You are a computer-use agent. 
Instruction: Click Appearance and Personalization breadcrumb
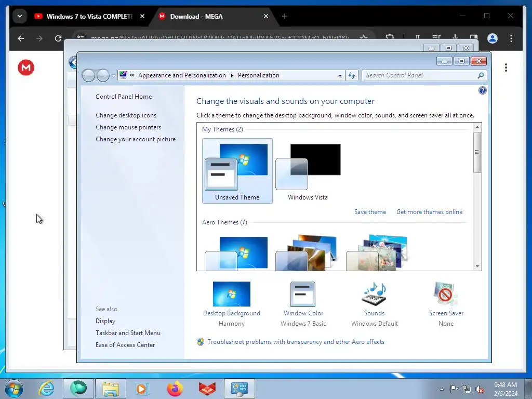coord(182,75)
